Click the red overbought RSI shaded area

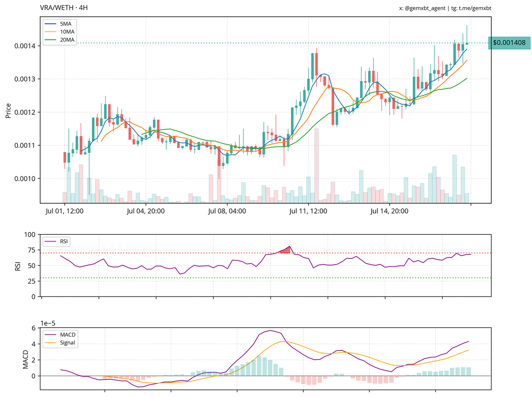(x=285, y=250)
